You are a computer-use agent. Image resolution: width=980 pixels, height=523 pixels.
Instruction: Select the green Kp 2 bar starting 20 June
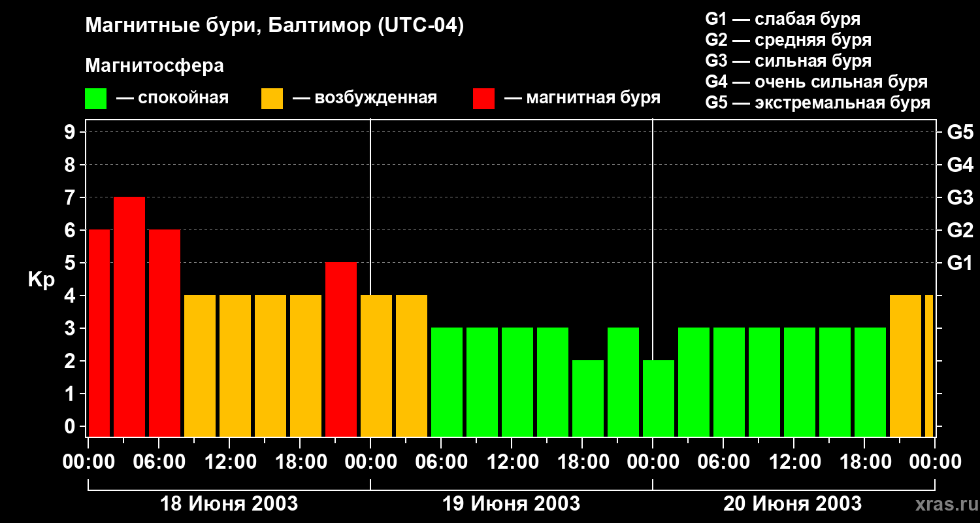point(659,398)
